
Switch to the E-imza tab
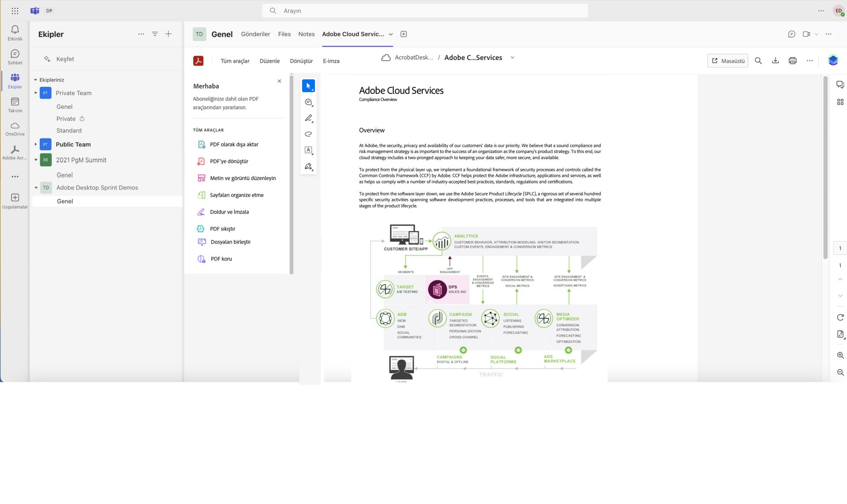(331, 60)
